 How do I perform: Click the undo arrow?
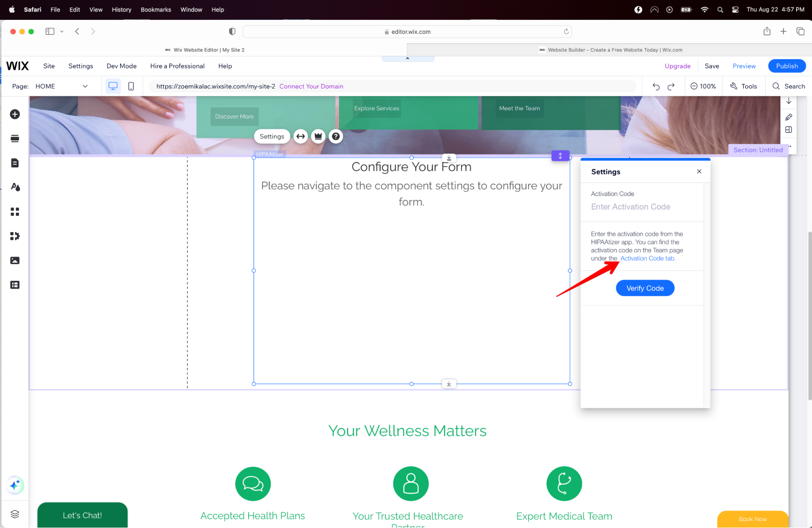tap(656, 86)
